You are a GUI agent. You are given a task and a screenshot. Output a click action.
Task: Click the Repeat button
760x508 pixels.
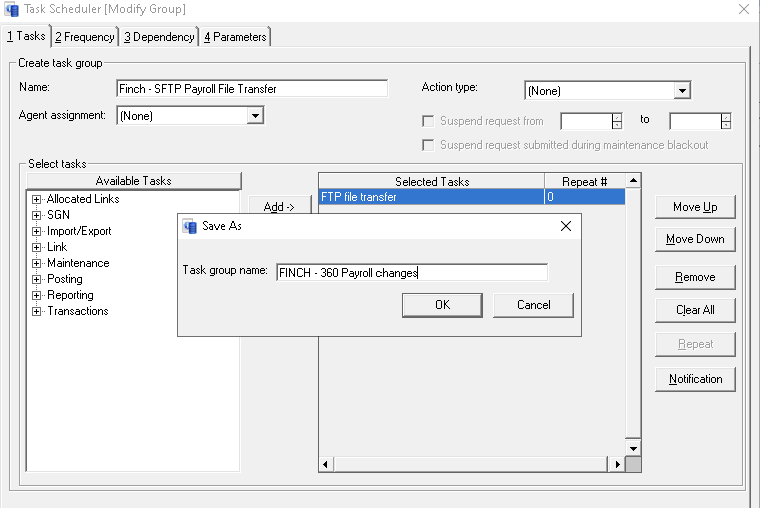click(695, 344)
